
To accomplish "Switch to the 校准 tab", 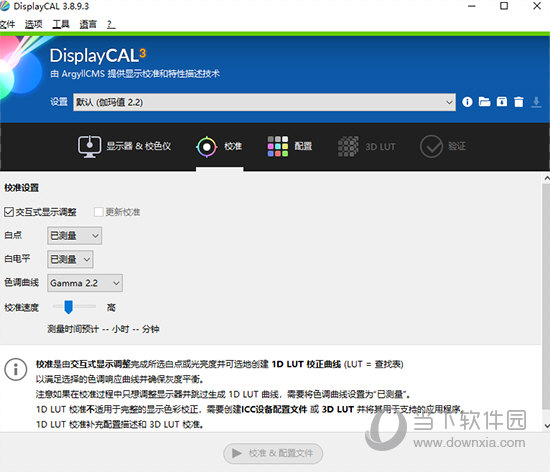I will click(x=219, y=146).
